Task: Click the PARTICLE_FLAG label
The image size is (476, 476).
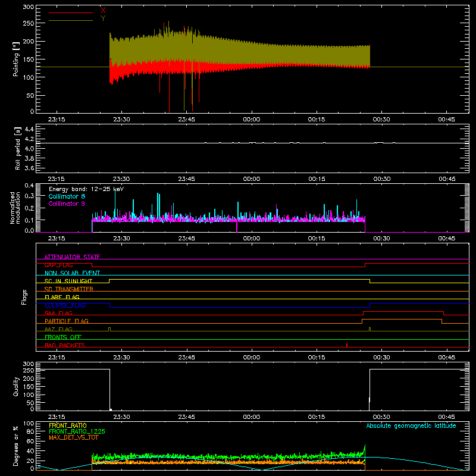Action: (x=67, y=321)
